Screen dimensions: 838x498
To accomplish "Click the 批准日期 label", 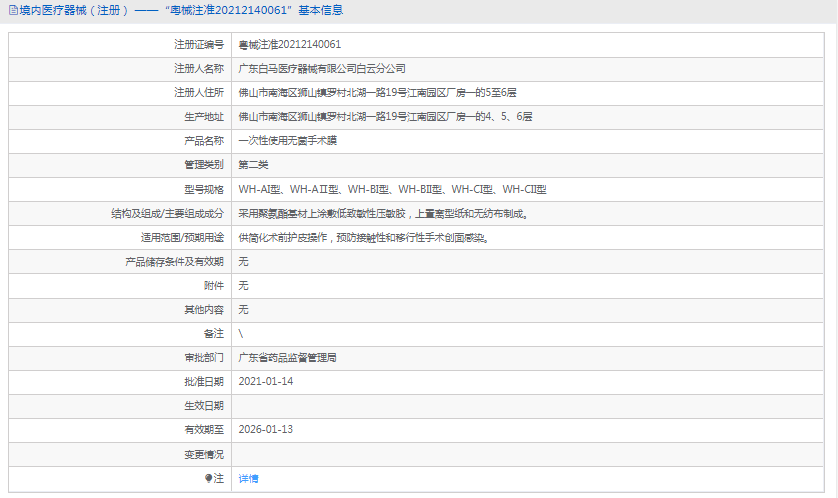I will [204, 382].
